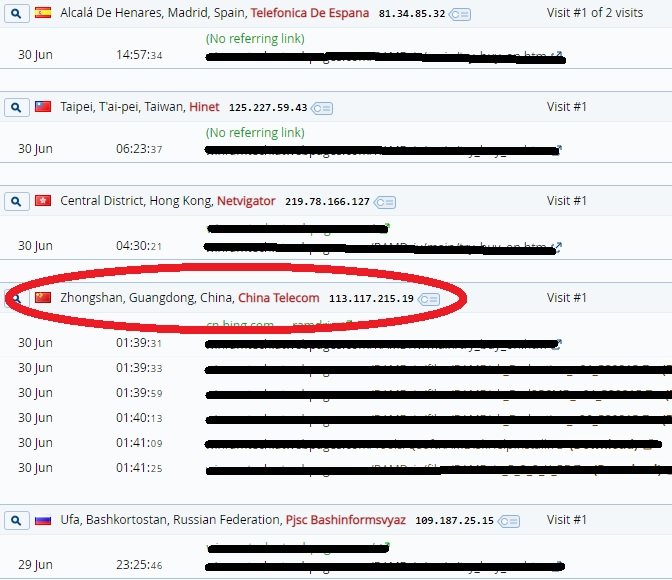Open external link icon on the 14:57:34 entry
Screen dimensions: 672x580
pos(557,55)
